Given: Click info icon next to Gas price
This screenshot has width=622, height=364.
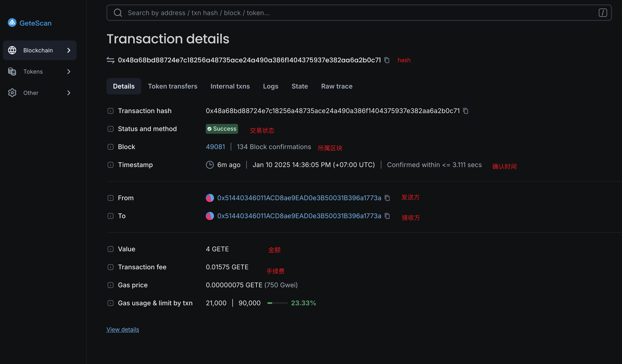Looking at the screenshot, I should (111, 285).
